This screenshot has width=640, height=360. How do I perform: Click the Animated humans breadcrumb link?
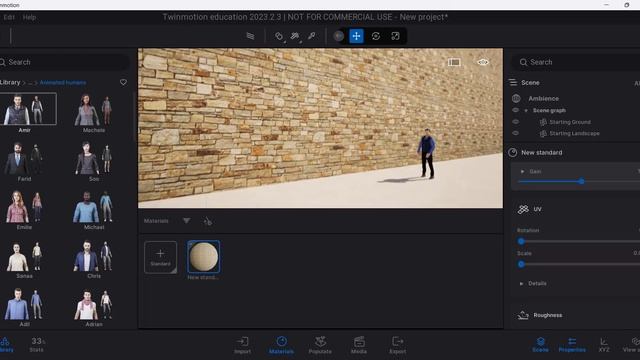63,82
